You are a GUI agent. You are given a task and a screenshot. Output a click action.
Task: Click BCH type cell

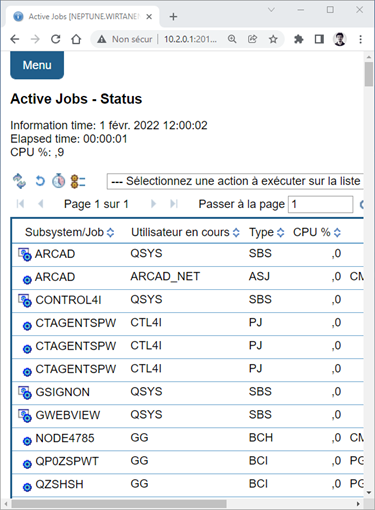pyautogui.click(x=261, y=437)
